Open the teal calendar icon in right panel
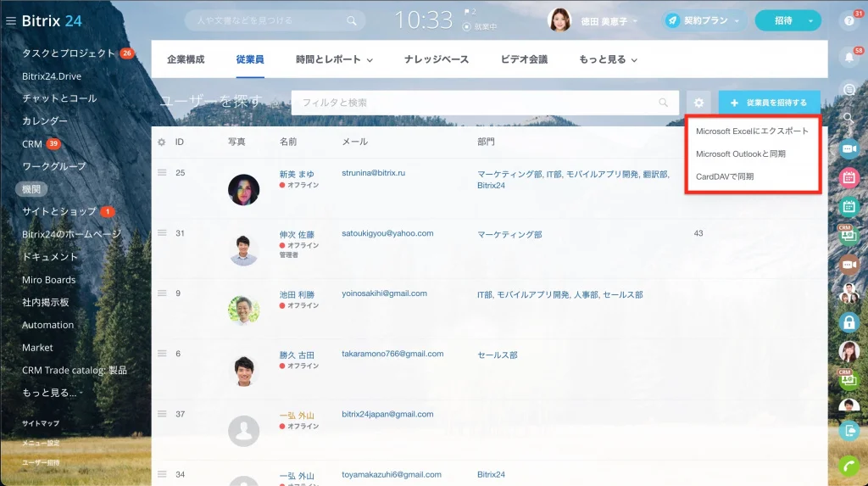The width and height of the screenshot is (868, 486). coord(849,207)
